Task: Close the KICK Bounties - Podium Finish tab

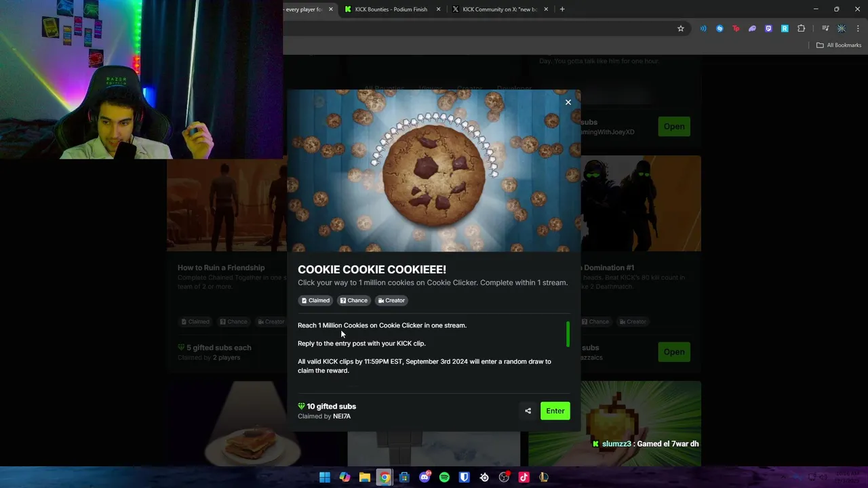Action: click(x=438, y=9)
